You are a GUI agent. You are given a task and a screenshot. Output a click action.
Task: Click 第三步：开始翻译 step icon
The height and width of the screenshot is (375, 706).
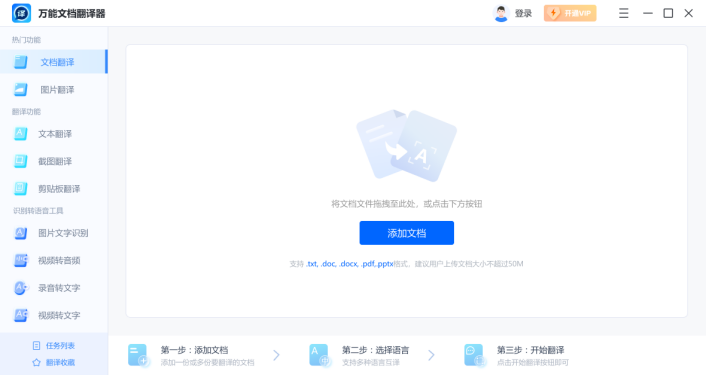tap(475, 355)
